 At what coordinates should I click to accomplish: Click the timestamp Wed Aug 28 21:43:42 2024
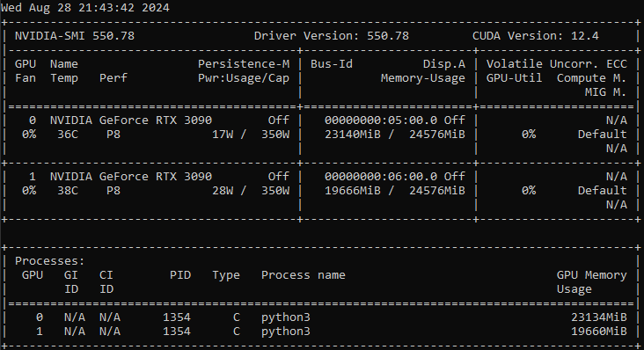click(85, 8)
